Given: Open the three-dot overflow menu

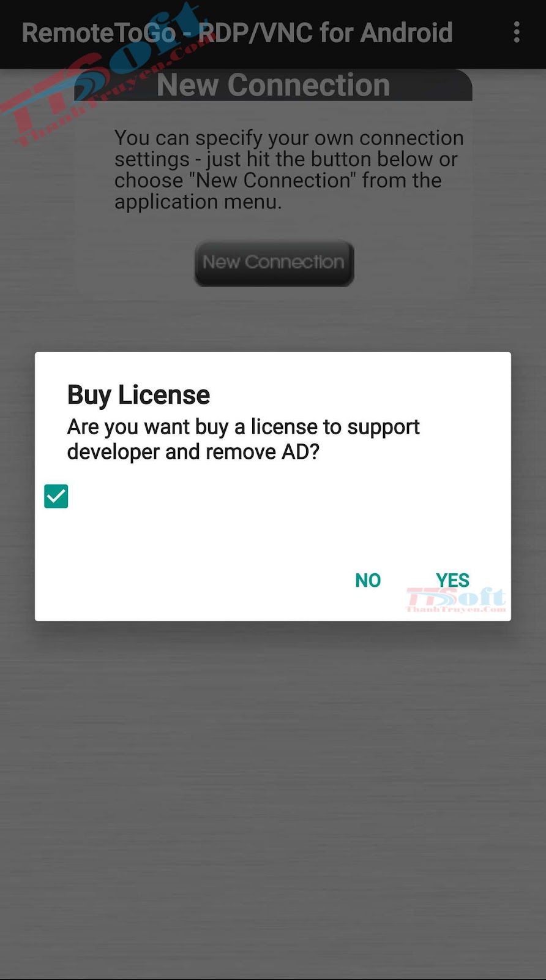Looking at the screenshot, I should point(517,32).
